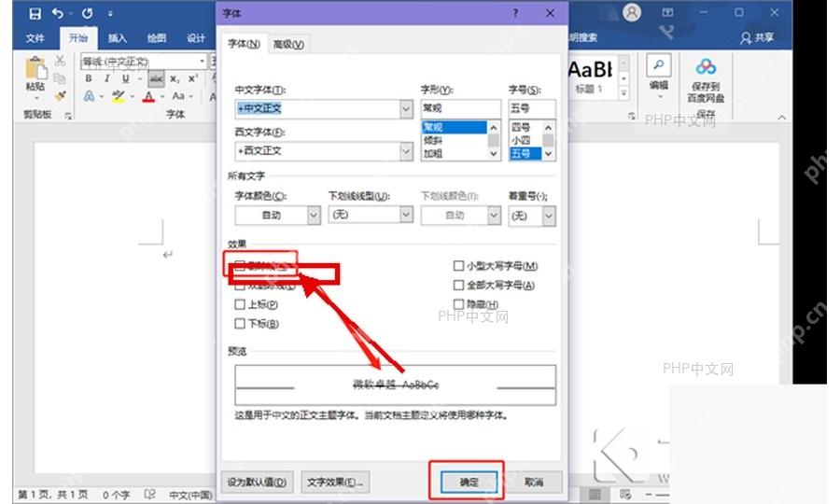This screenshot has width=840, height=504.
Task: Open Text Effects (文字效果) button
Action: [x=335, y=482]
